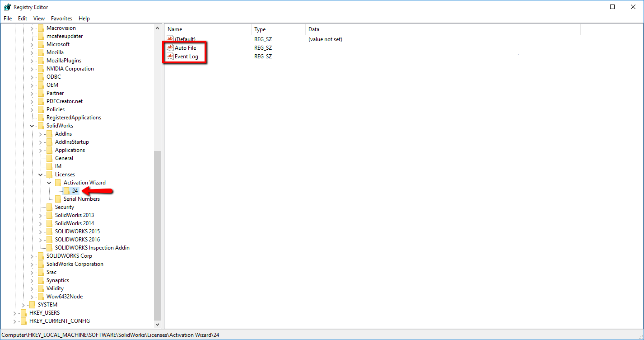Collapse the Licenses tree node
Image resolution: width=644 pixels, height=340 pixels.
41,175
